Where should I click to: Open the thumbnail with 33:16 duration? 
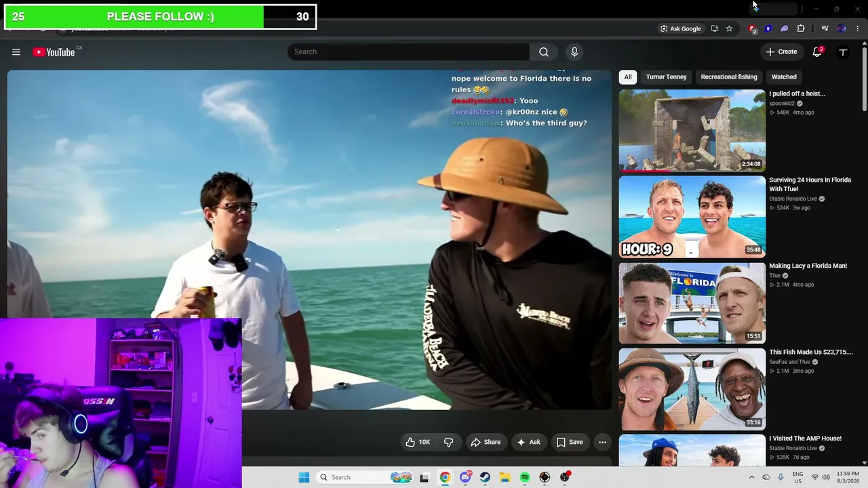(692, 389)
